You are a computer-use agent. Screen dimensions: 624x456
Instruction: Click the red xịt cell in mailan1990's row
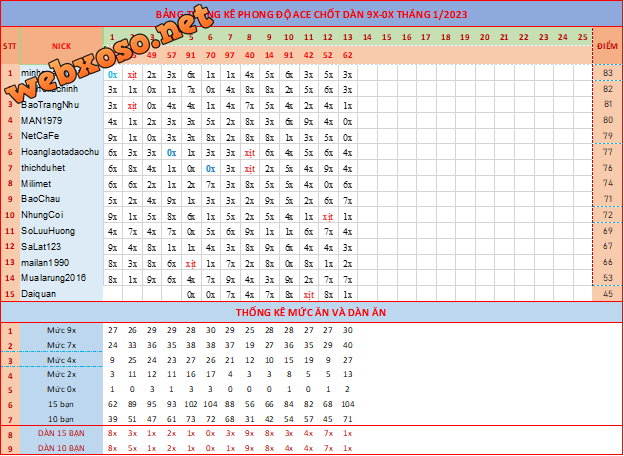pos(191,264)
